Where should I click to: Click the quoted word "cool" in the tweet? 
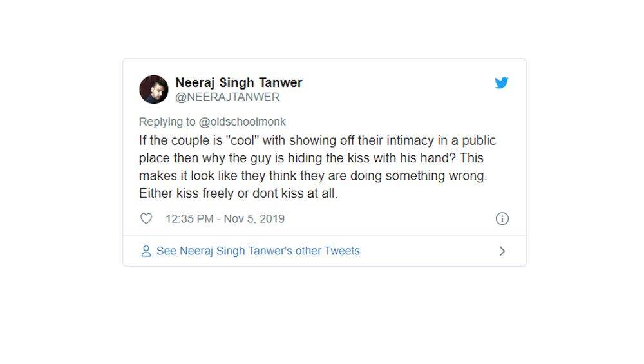click(x=242, y=140)
